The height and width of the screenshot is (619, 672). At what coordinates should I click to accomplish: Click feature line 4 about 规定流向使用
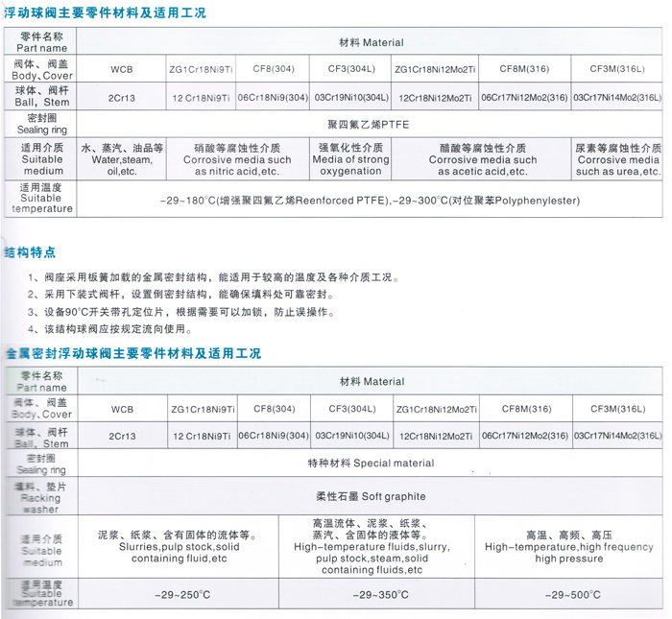109,329
